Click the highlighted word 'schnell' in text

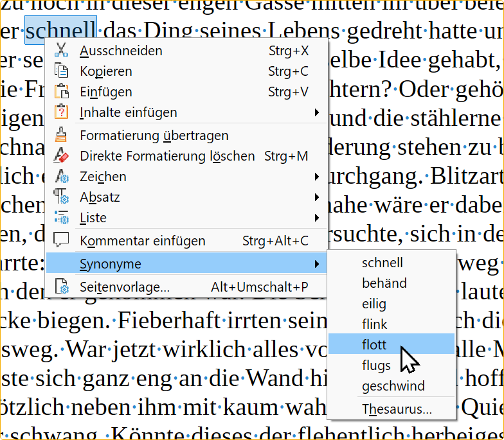click(x=60, y=31)
